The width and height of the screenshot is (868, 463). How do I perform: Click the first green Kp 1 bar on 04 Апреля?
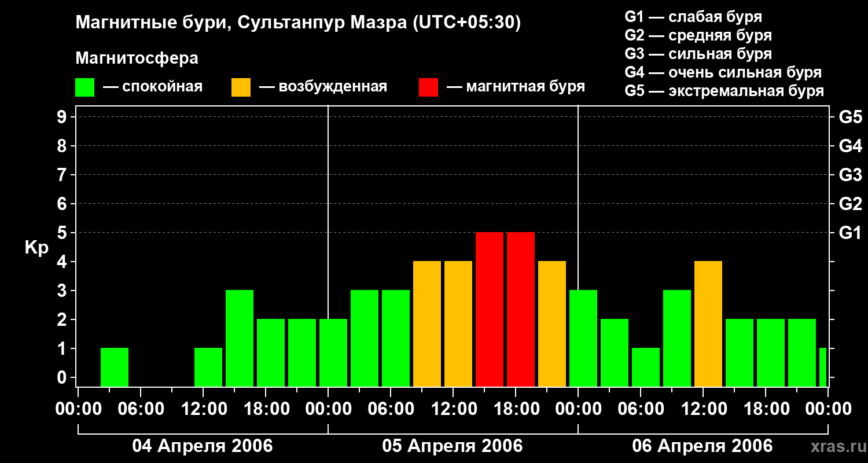pos(115,367)
